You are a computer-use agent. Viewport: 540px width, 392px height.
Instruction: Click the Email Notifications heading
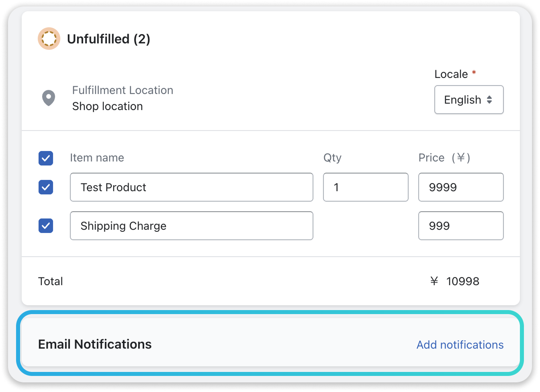pos(95,344)
